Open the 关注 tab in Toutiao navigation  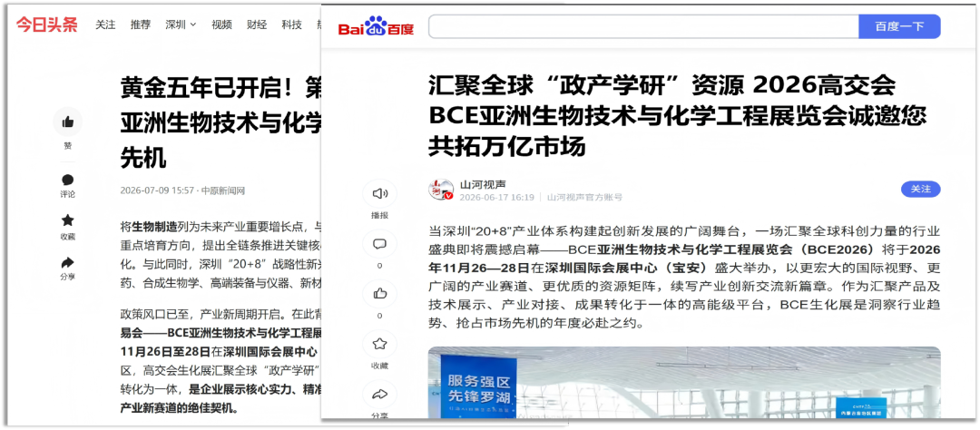point(105,24)
